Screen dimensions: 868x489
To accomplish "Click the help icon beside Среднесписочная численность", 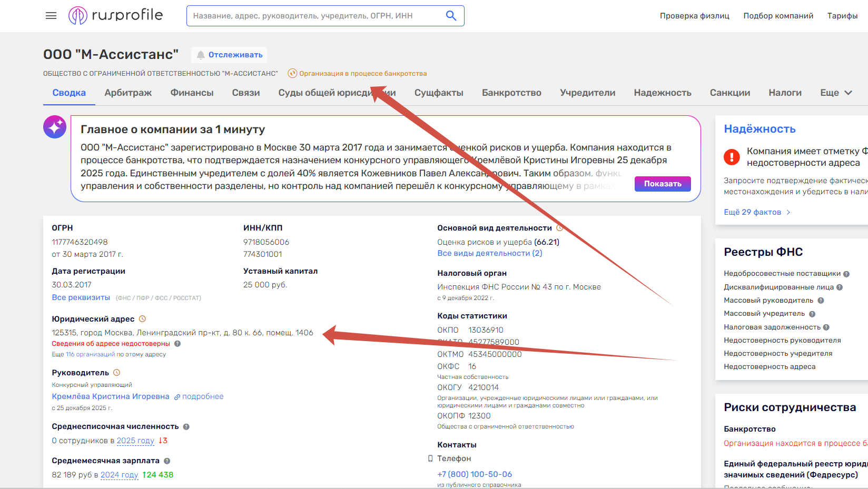I will point(186,427).
